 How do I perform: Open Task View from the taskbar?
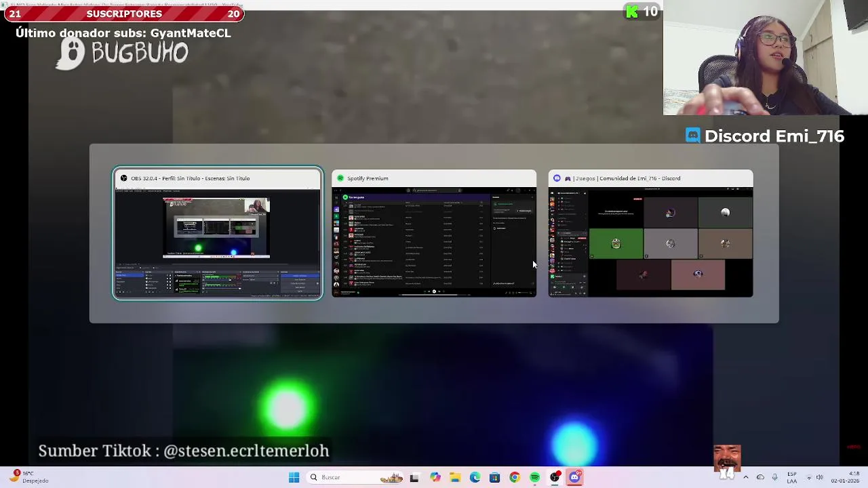click(x=414, y=477)
